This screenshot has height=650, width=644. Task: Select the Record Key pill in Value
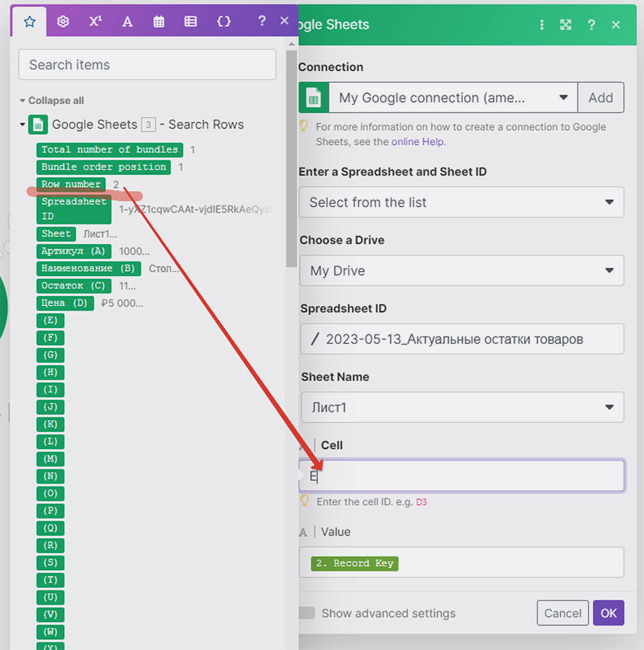click(355, 563)
